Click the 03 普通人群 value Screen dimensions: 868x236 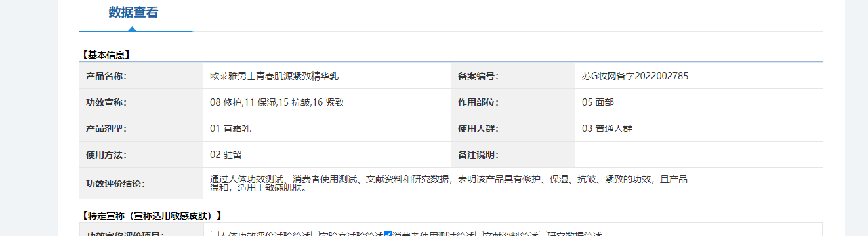607,128
